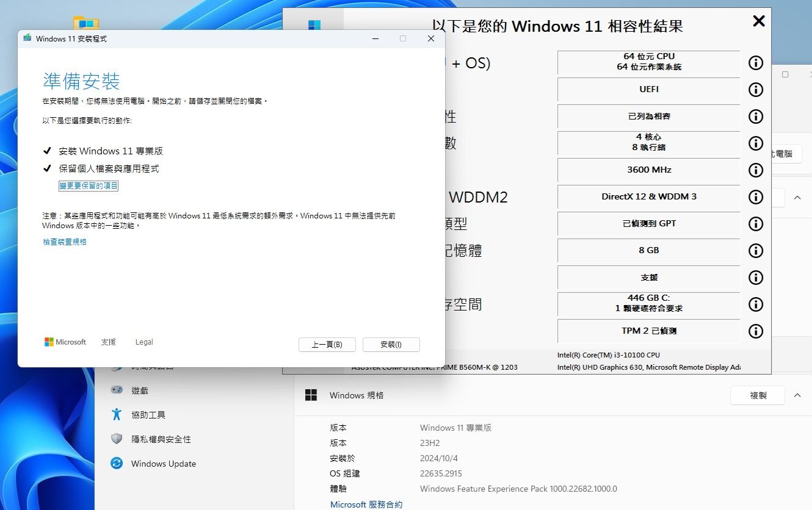Select 安裝 Windows 11 專業版 line
Image resolution: width=812 pixels, height=510 pixels.
click(x=111, y=151)
